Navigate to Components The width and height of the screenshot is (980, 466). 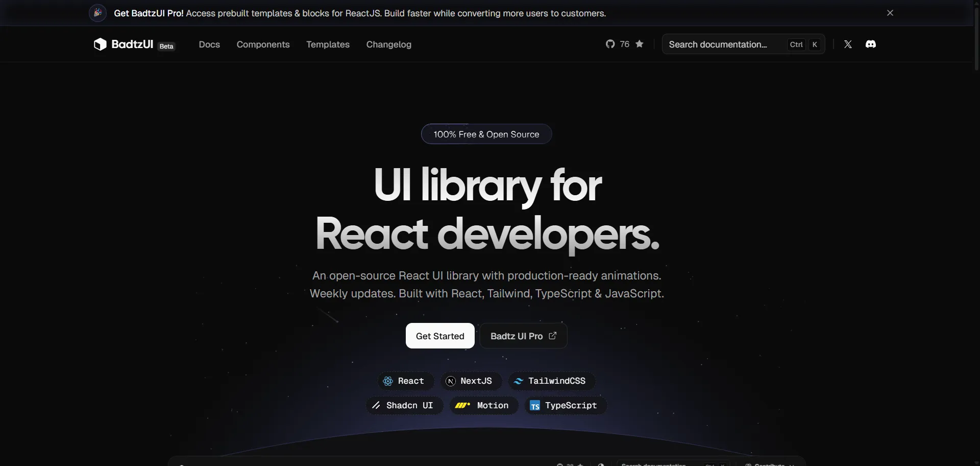click(x=263, y=44)
